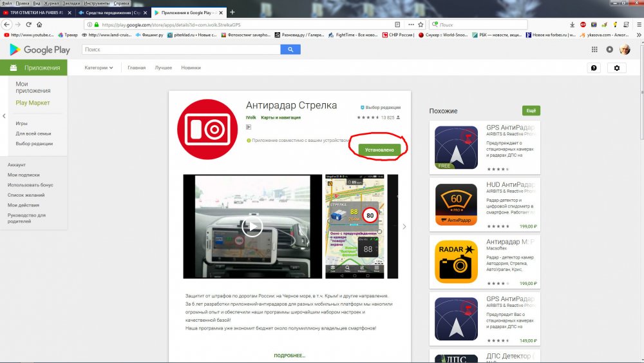
Task: Open the Журнал browser menu
Action: point(53,3)
